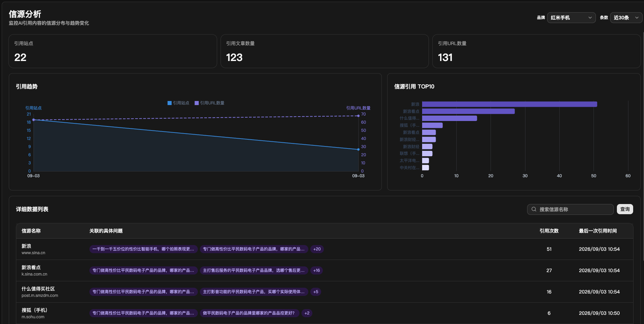
Task: Click the 2026/09/03 10:50 timestamp
Action: pyautogui.click(x=599, y=313)
